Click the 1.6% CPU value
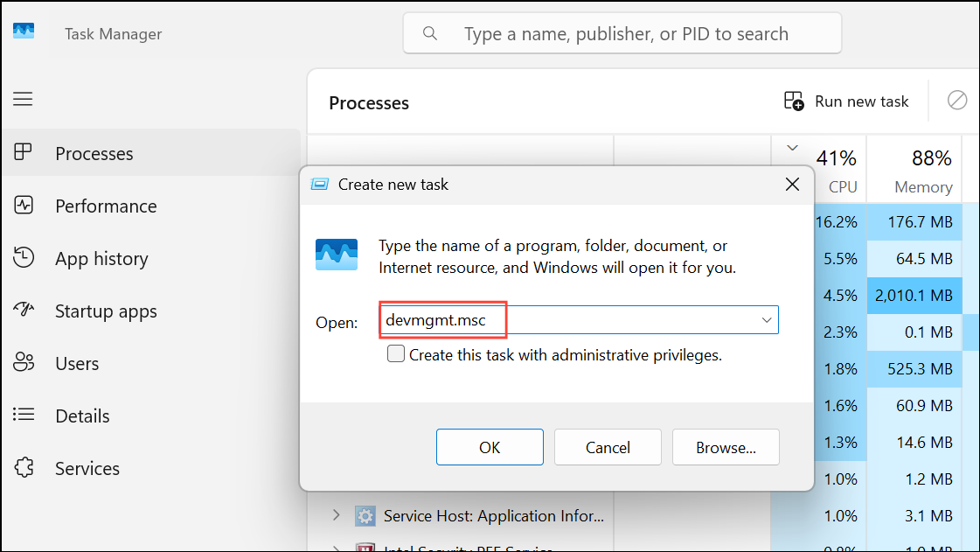 [x=840, y=406]
